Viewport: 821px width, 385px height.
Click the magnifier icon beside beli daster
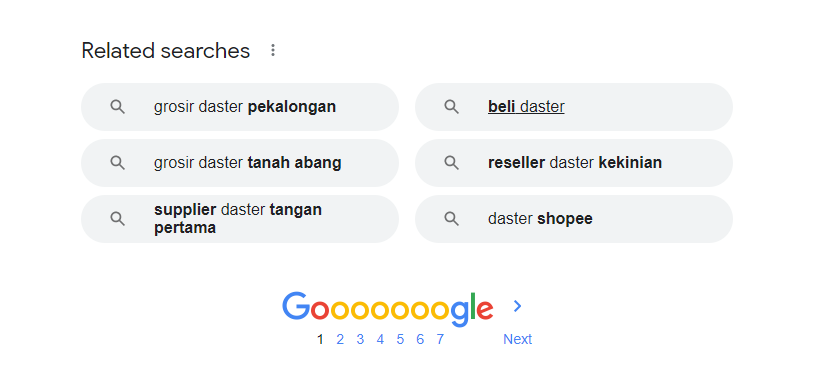pyautogui.click(x=451, y=107)
